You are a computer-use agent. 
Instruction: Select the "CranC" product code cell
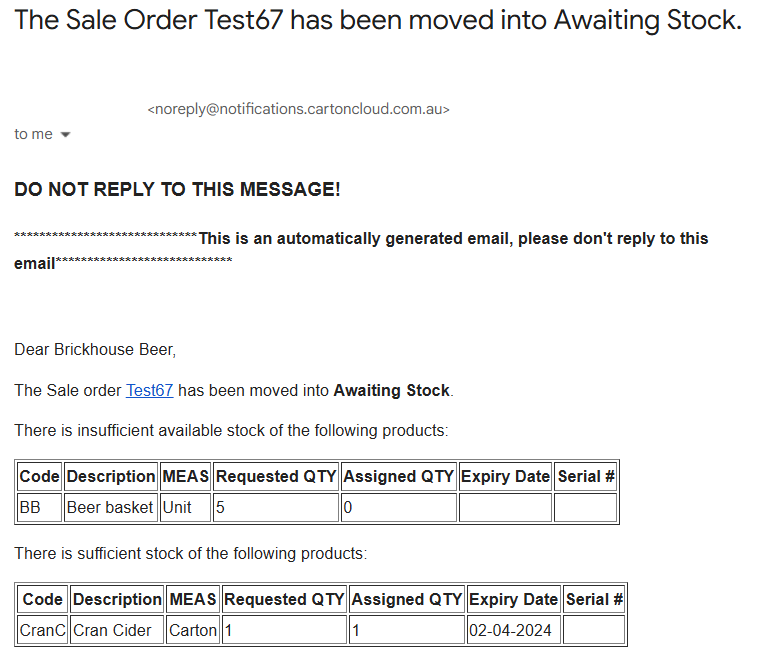43,630
